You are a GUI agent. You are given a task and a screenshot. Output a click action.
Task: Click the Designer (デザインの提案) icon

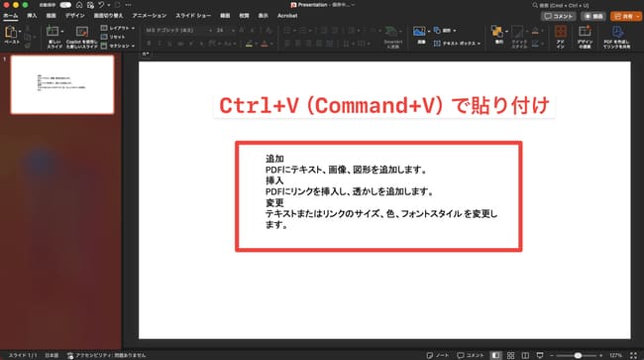tap(585, 32)
